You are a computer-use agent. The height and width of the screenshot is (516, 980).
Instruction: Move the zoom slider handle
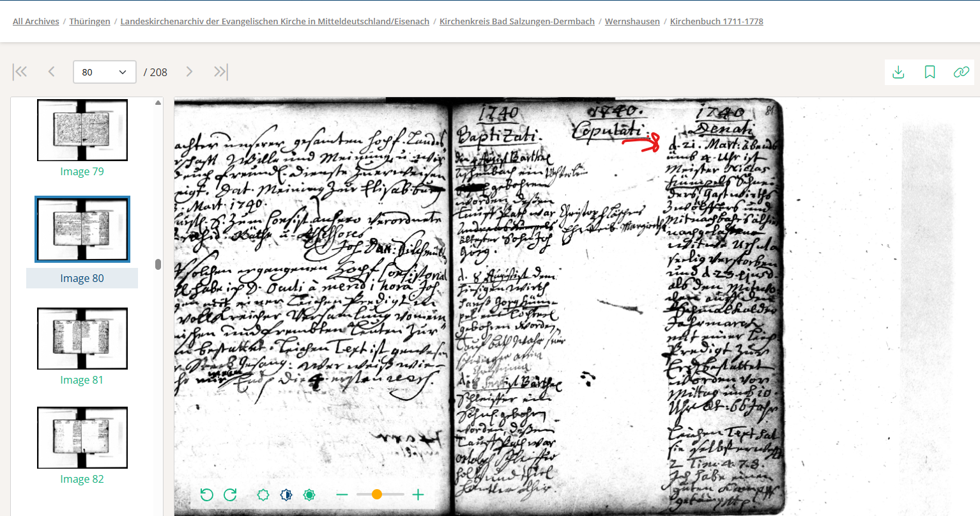click(x=377, y=494)
